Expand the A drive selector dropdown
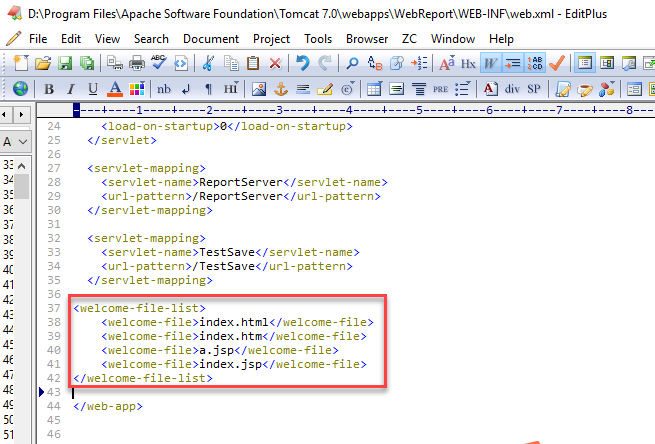Viewport: 655px width, 444px height. (23, 142)
